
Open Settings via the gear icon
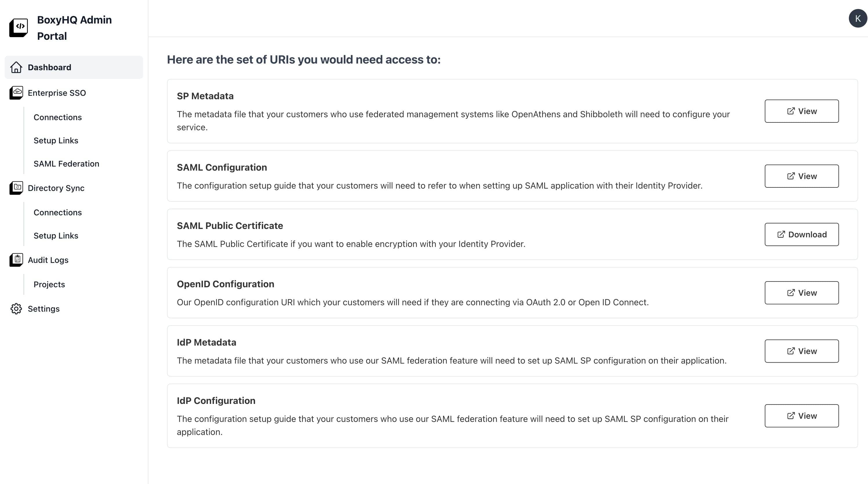pos(16,309)
